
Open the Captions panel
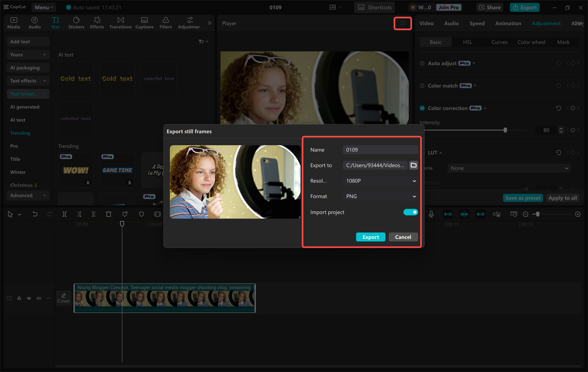click(144, 22)
